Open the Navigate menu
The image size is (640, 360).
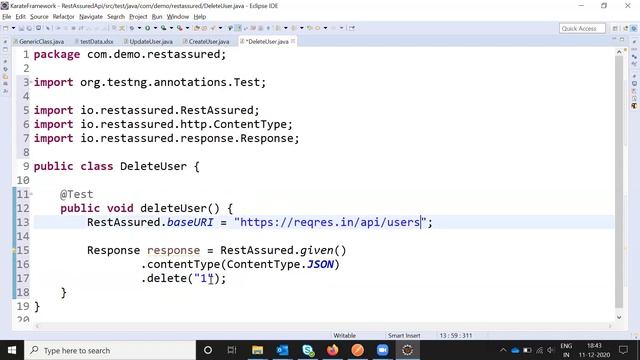point(91,17)
